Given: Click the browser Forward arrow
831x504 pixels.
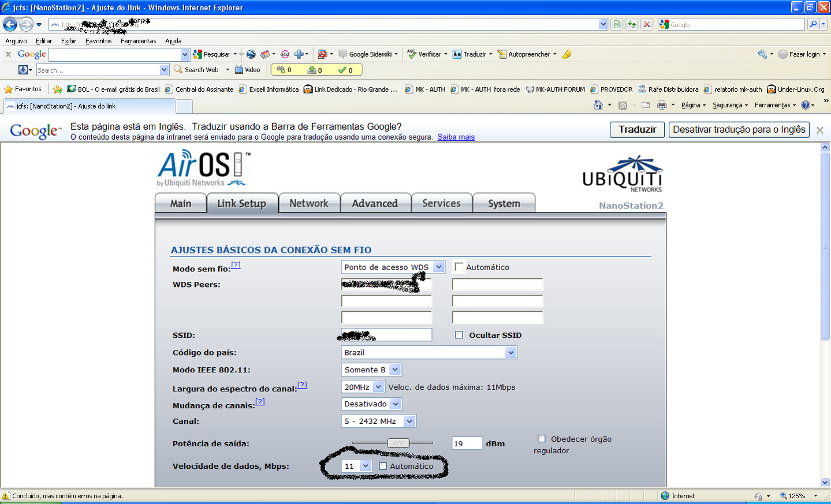Looking at the screenshot, I should pyautogui.click(x=26, y=24).
